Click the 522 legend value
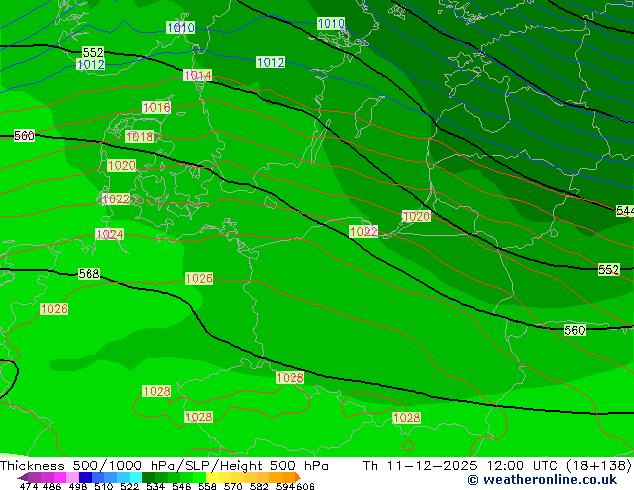The image size is (634, 490). coord(129,486)
